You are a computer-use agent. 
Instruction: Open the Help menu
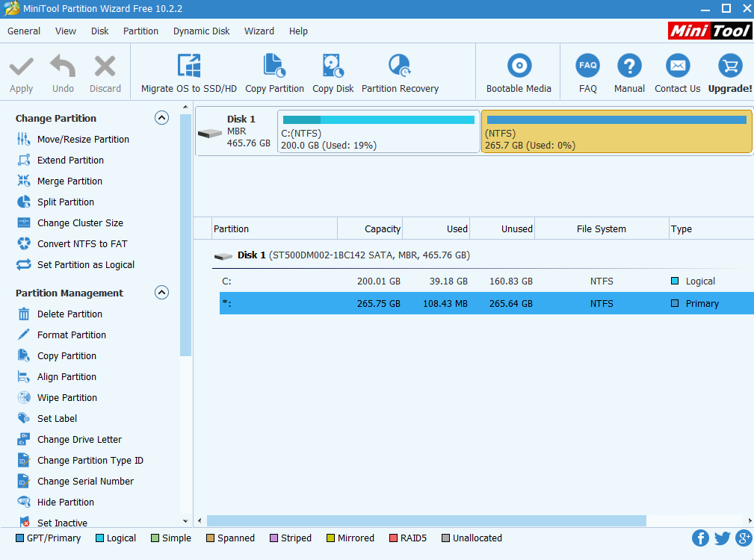298,31
